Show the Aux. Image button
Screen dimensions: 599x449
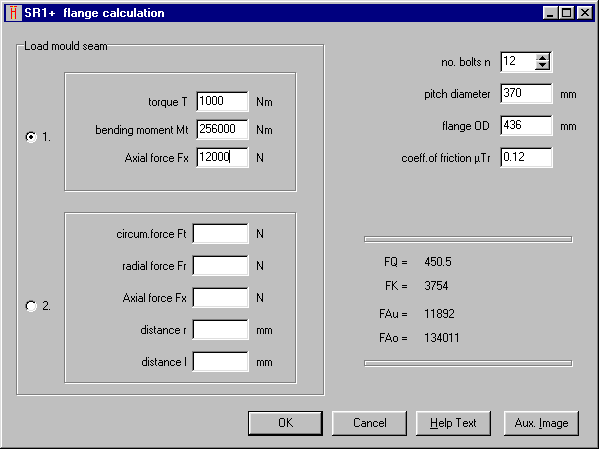541,423
